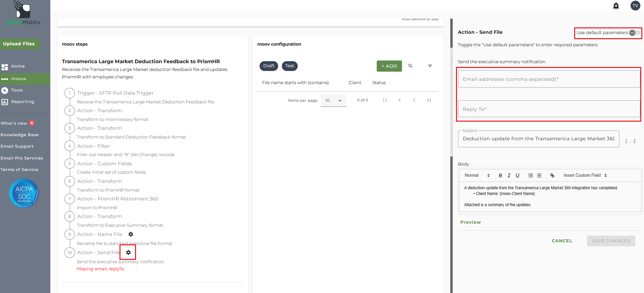
Task: Insert a bulleted list in Body
Action: [539, 175]
